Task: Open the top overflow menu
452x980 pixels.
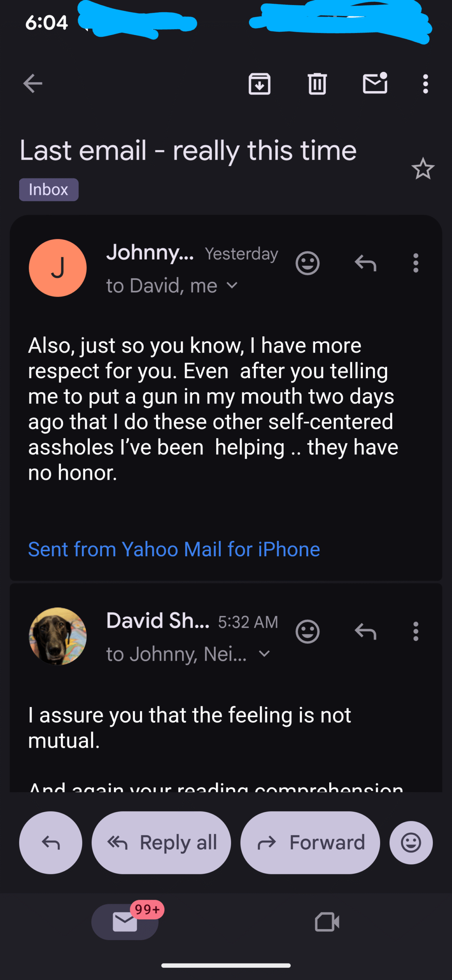Action: click(x=425, y=83)
